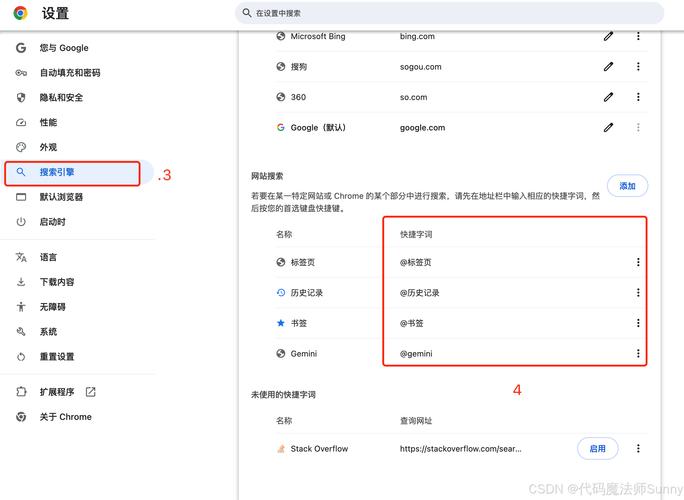Open 外观 settings section
Viewport: 684px width, 500px height.
pos(48,147)
